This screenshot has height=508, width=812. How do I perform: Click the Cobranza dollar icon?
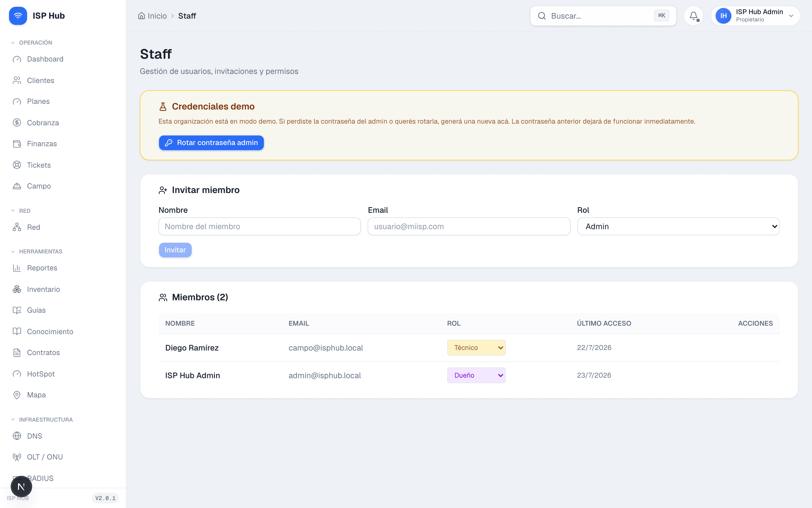[17, 123]
